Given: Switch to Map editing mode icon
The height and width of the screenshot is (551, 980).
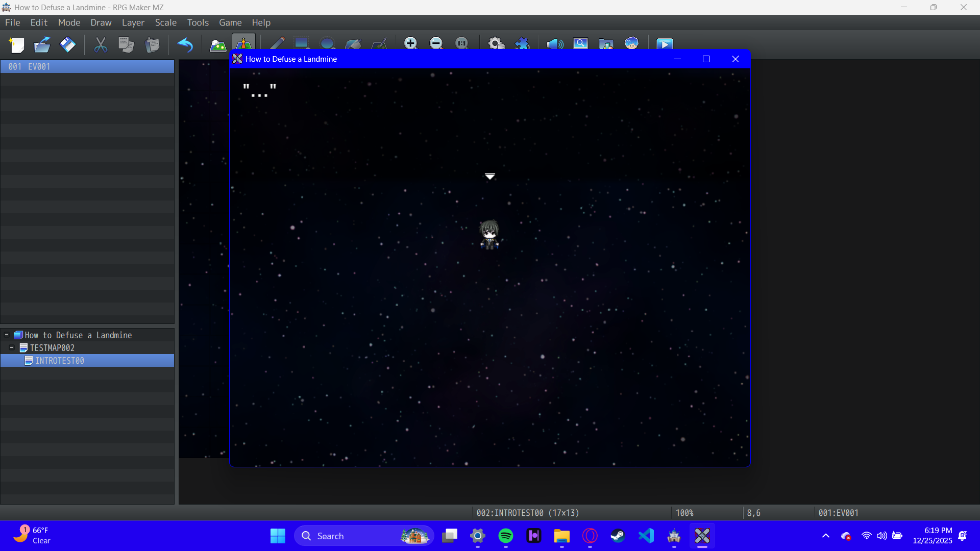Looking at the screenshot, I should point(218,45).
